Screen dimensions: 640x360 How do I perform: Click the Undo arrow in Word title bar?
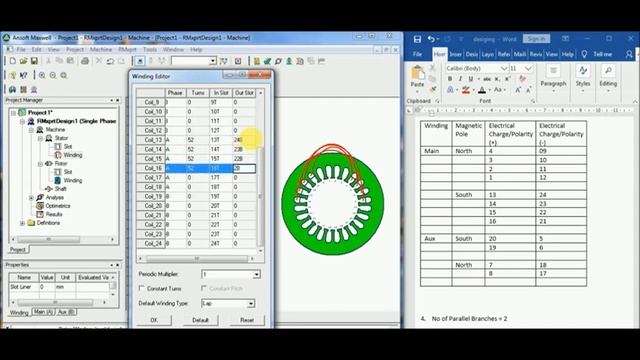pyautogui.click(x=431, y=39)
